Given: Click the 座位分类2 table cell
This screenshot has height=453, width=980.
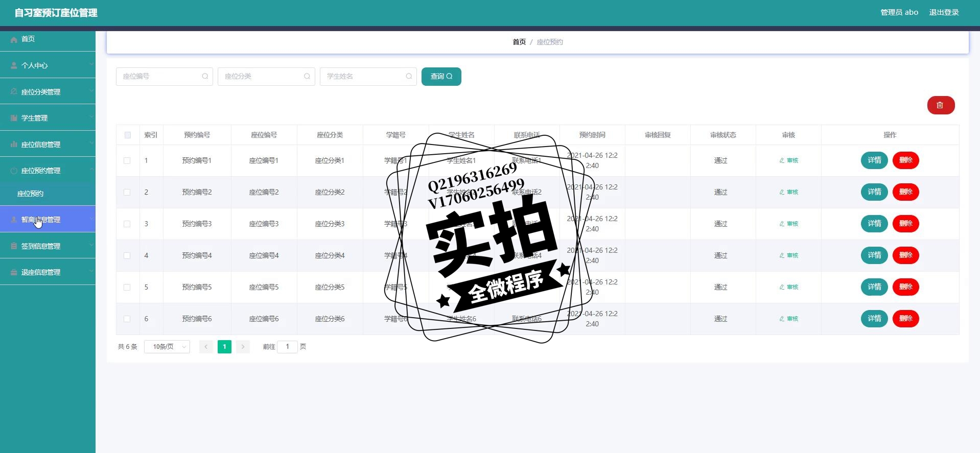Looking at the screenshot, I should (x=330, y=192).
